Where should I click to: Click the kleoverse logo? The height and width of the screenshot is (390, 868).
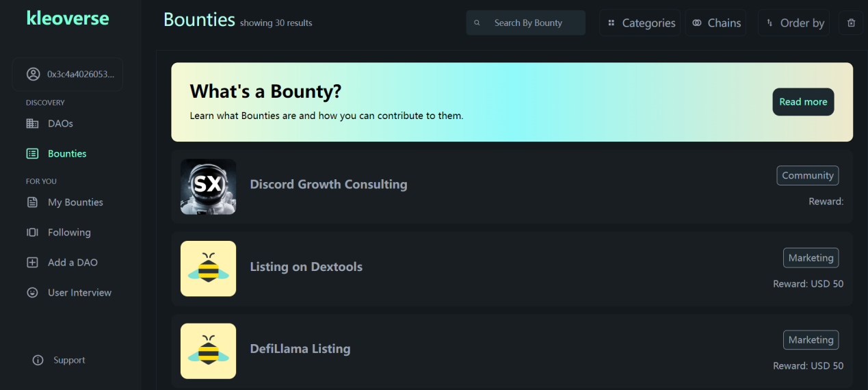pyautogui.click(x=68, y=18)
